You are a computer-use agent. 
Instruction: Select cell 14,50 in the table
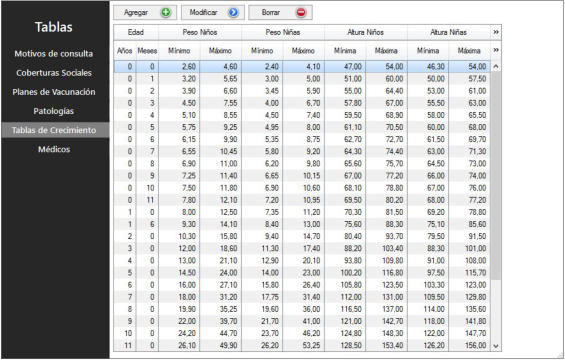click(x=179, y=273)
